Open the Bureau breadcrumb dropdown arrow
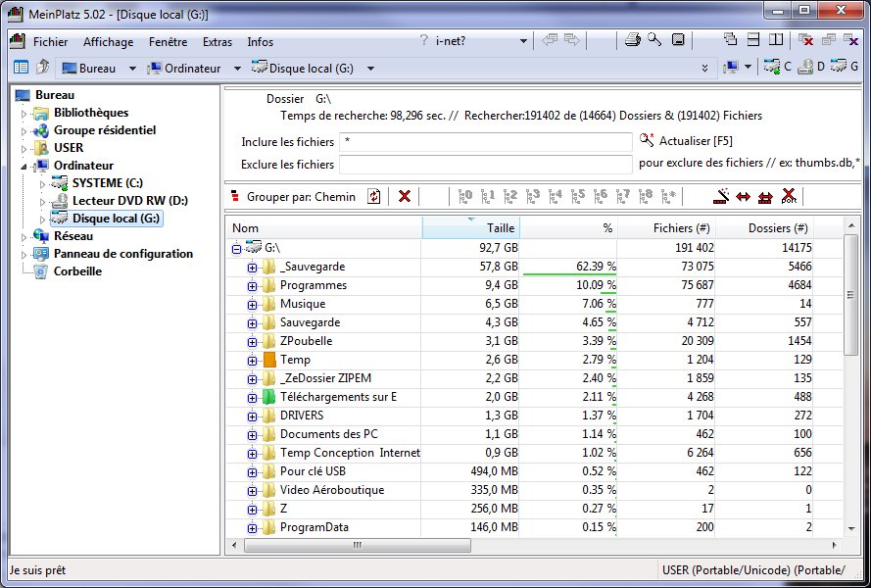 132,69
